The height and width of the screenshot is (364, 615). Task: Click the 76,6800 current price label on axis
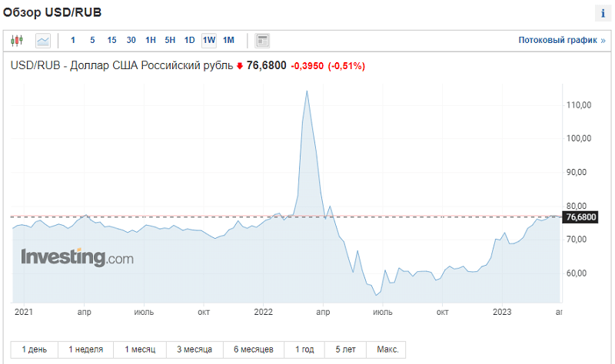tap(580, 217)
